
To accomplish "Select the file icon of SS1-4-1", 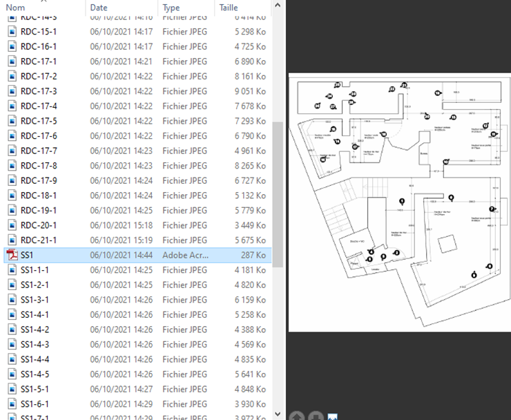I will (x=12, y=315).
